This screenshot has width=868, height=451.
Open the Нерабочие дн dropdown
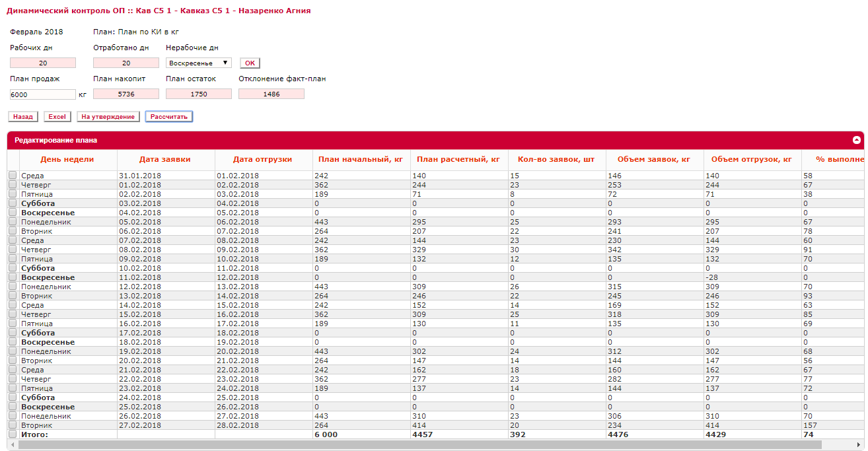pos(198,63)
